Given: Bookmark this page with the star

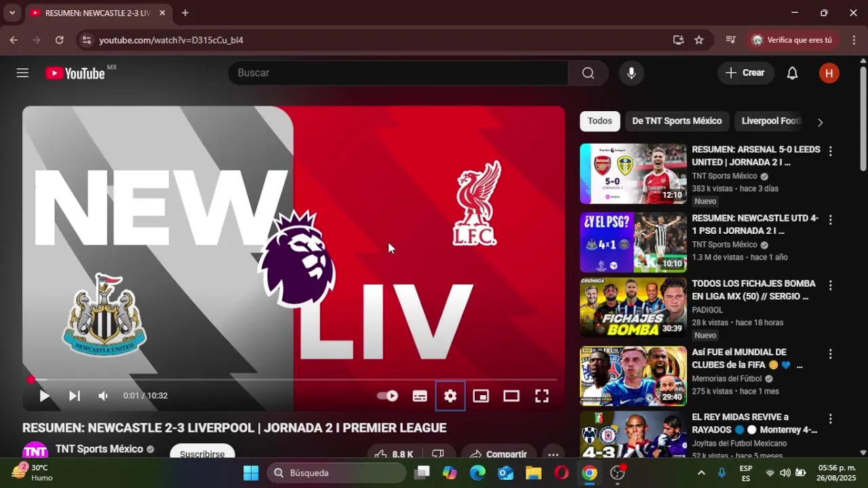Looking at the screenshot, I should (699, 40).
